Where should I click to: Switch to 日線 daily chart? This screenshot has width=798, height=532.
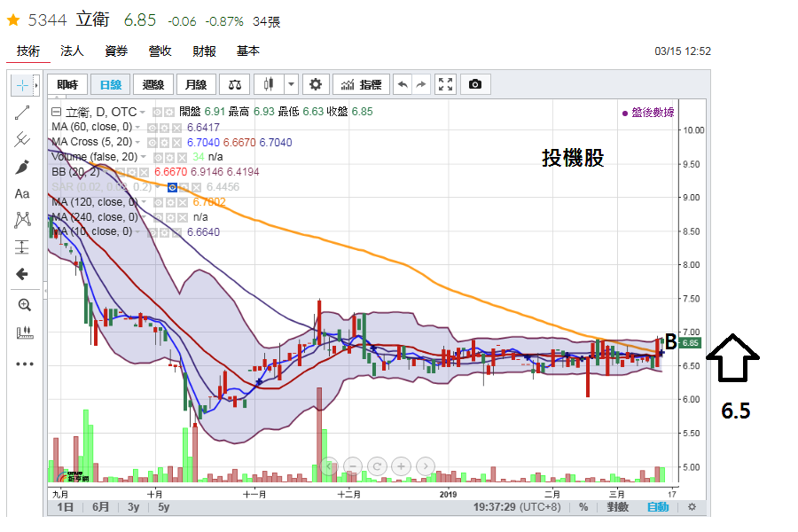111,84
